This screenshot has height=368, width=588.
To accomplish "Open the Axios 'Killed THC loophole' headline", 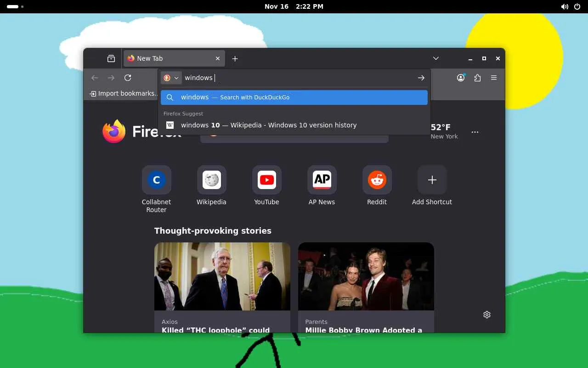I will tap(216, 329).
